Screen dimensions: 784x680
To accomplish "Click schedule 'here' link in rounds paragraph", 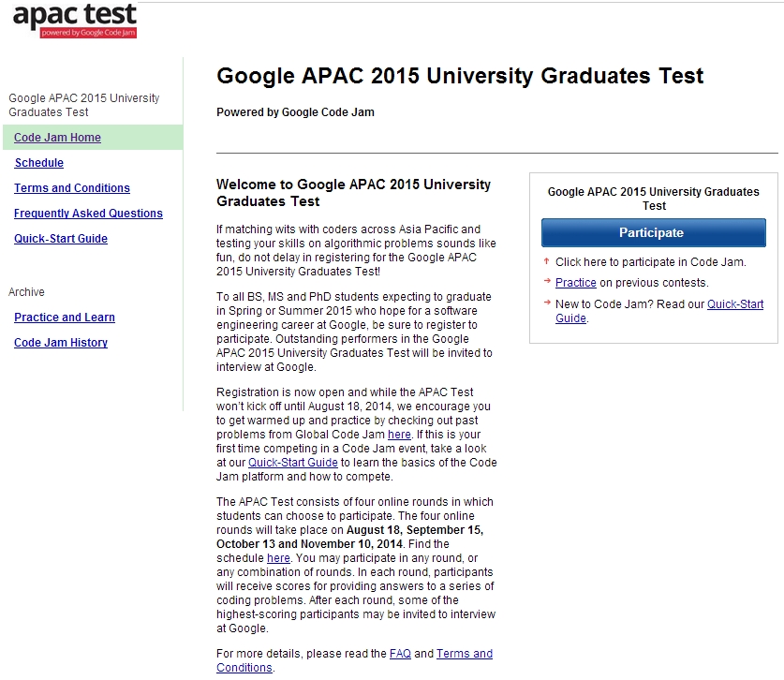I will click(278, 558).
